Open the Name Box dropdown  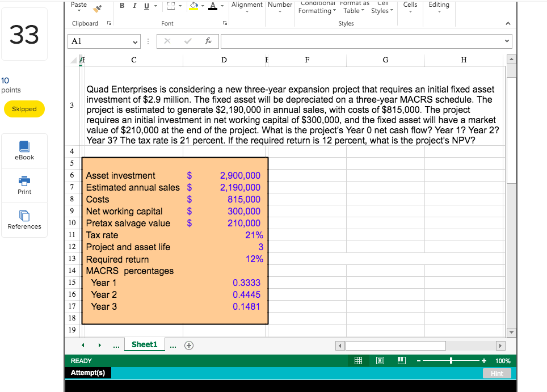click(x=135, y=41)
